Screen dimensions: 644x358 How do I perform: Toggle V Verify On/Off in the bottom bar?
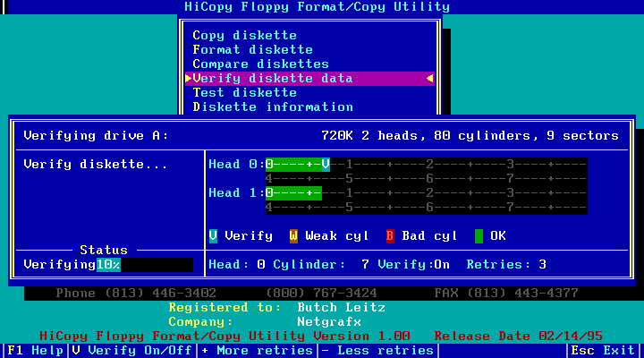tap(131, 351)
